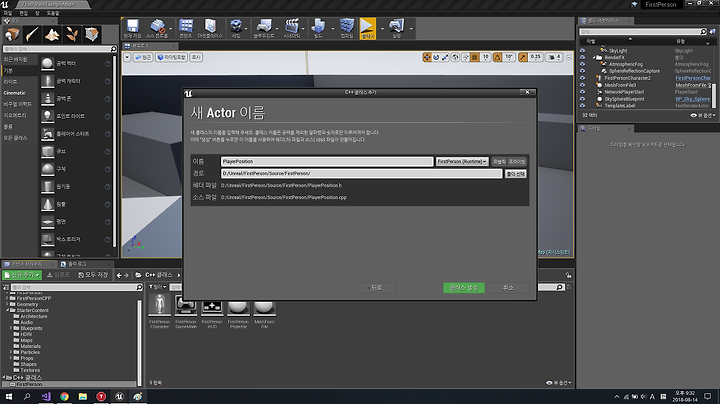Open the Source Control dropdown arrow
The image size is (720, 404).
pos(171,29)
